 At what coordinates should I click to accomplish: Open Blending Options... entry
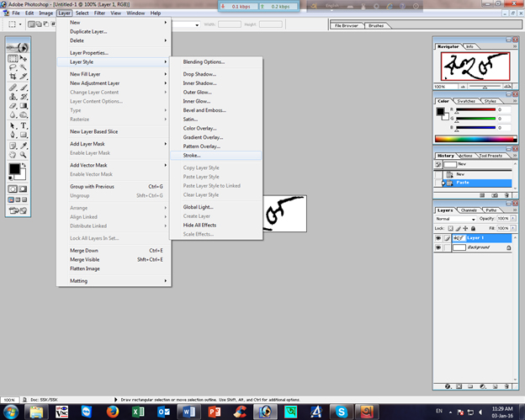click(216, 62)
